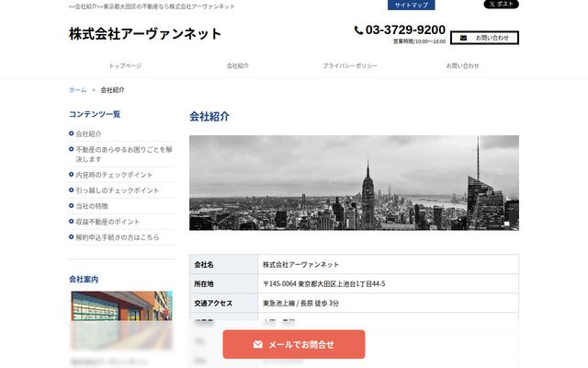Viewport: 588px width, 368px height.
Task: Click the phone icon beside 03-3729-9200
Action: click(358, 30)
